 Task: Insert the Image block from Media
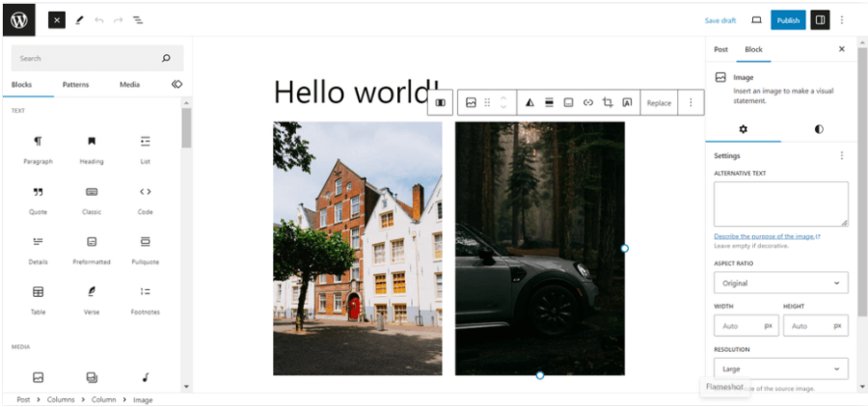pyautogui.click(x=38, y=378)
